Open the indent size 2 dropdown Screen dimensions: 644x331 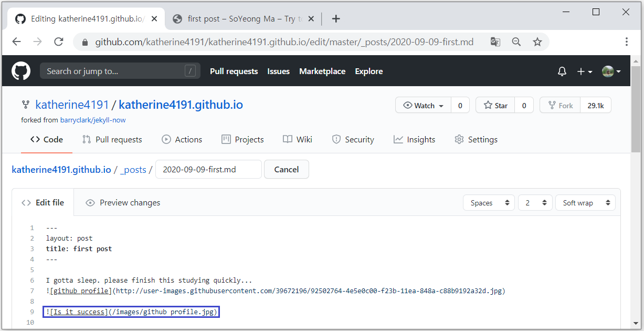(x=535, y=203)
